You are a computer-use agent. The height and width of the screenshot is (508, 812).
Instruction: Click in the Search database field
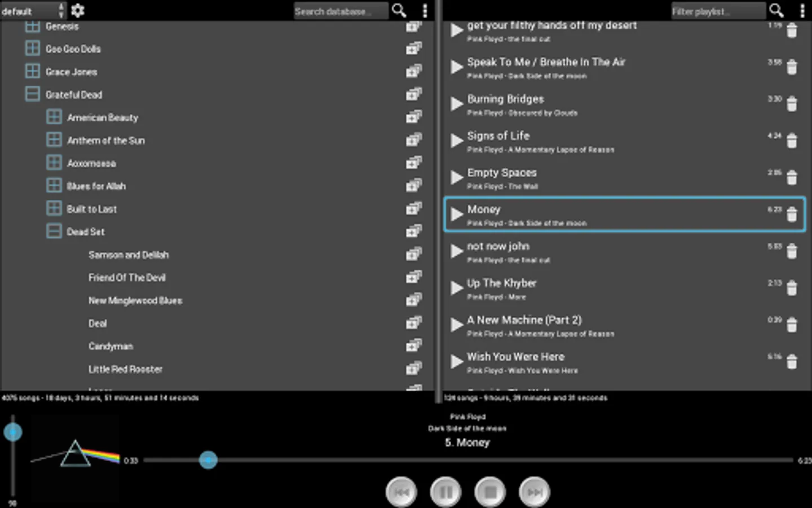tap(341, 11)
